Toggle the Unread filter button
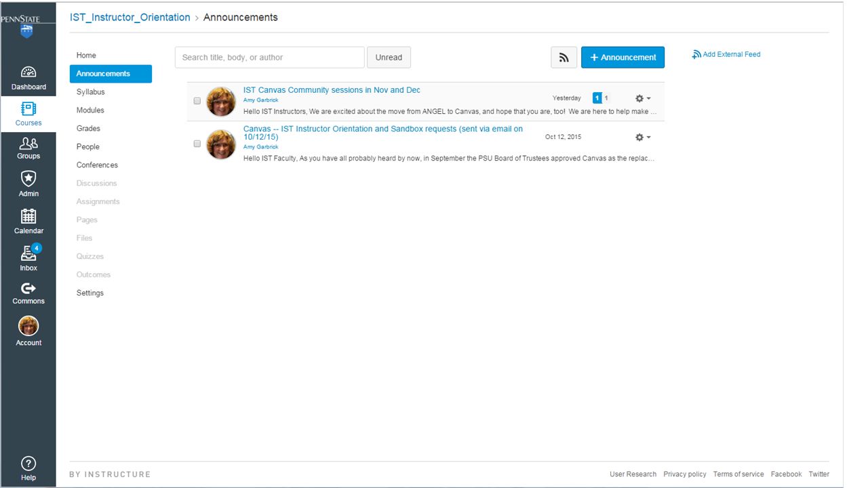 click(x=389, y=58)
